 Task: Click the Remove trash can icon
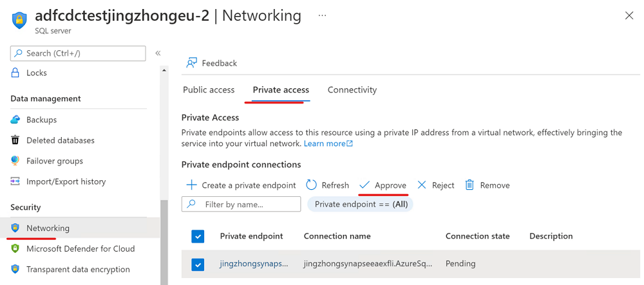click(470, 185)
